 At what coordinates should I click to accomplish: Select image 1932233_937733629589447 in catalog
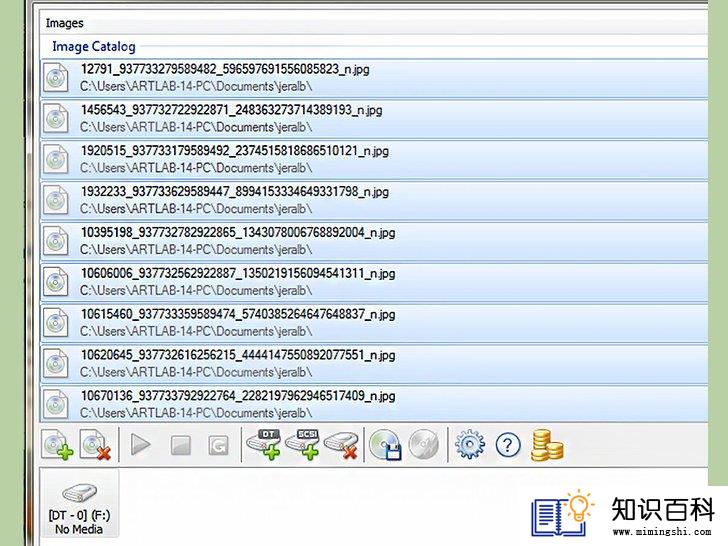point(374,201)
